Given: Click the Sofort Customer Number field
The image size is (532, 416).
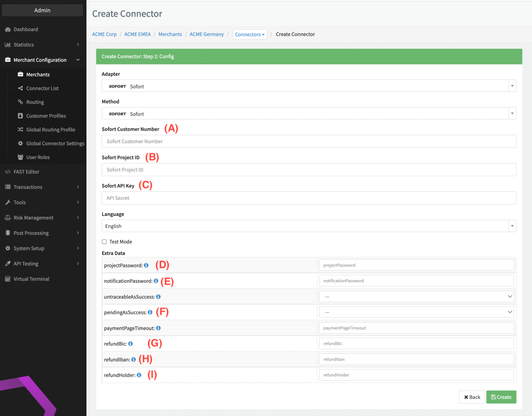Looking at the screenshot, I should [309, 141].
